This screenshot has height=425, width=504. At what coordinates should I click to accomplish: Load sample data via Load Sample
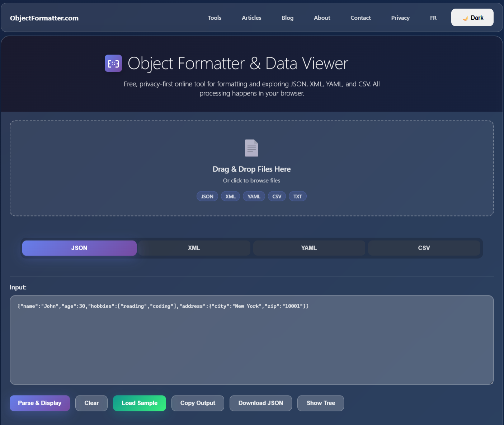pyautogui.click(x=140, y=403)
